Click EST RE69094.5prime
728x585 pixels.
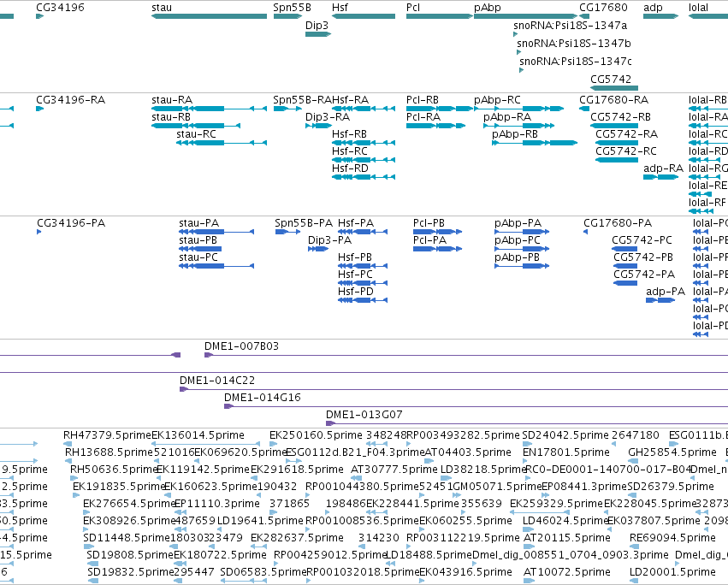672,538
